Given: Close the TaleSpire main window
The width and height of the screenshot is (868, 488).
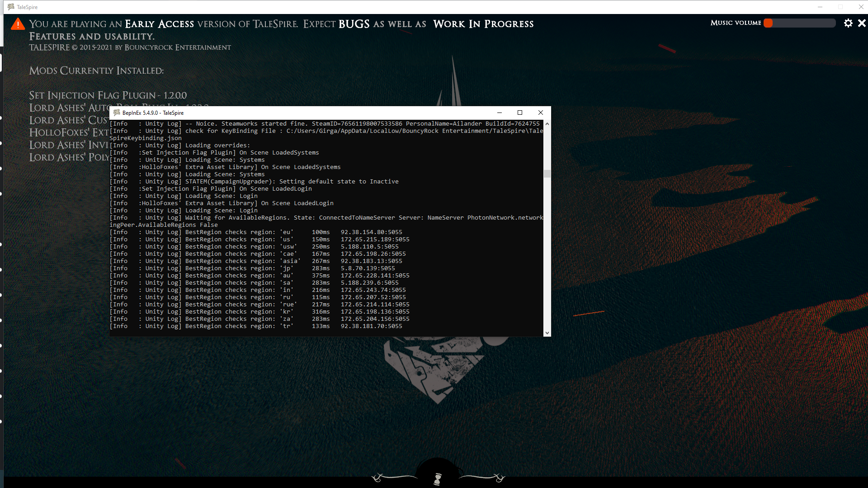Looking at the screenshot, I should (x=861, y=7).
